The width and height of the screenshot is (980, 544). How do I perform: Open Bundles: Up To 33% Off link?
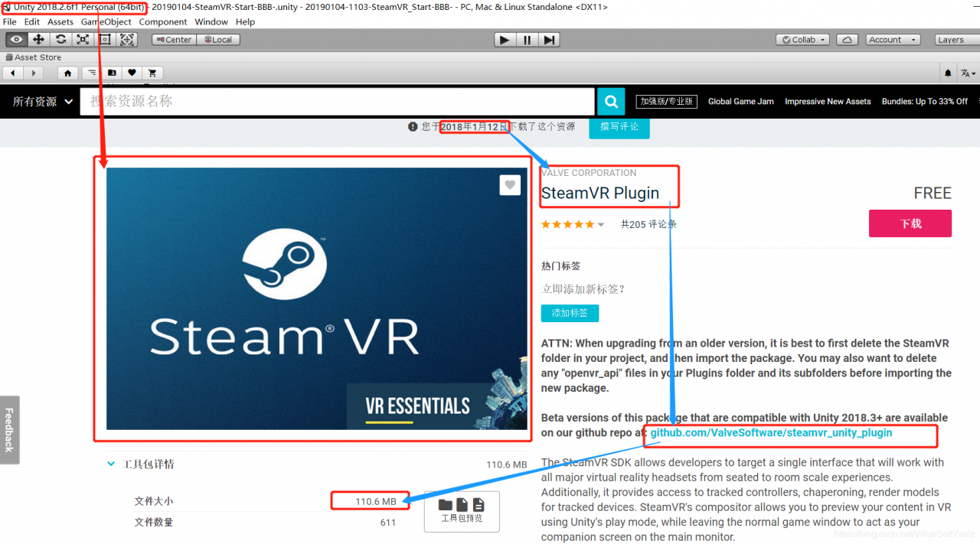[925, 101]
